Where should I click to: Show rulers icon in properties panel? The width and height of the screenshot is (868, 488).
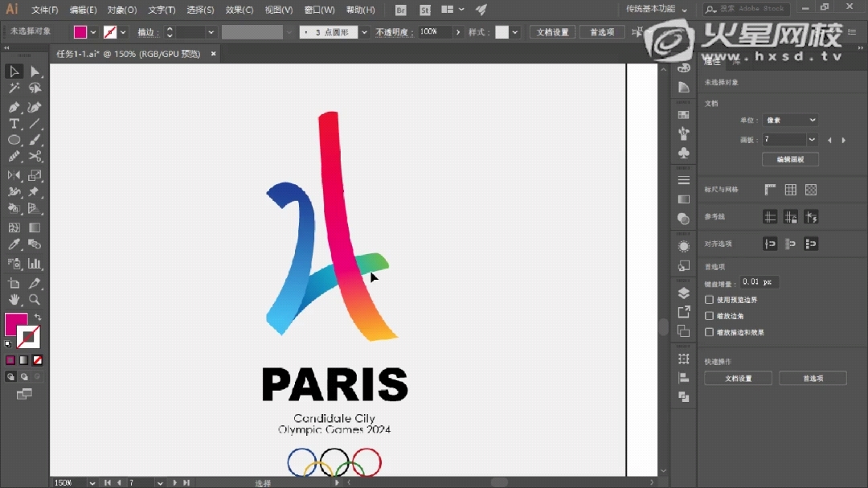(770, 190)
